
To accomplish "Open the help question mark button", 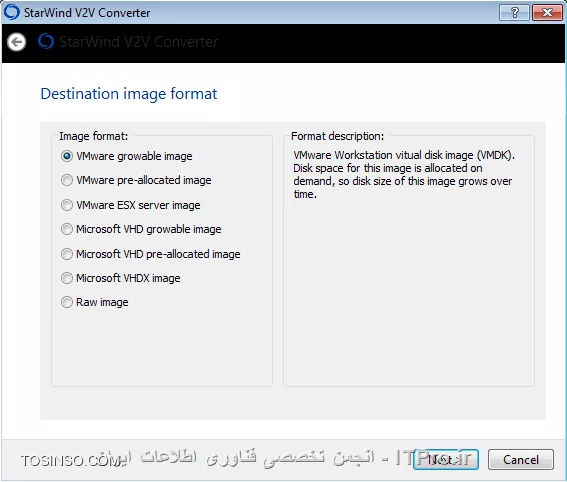I will coord(515,13).
